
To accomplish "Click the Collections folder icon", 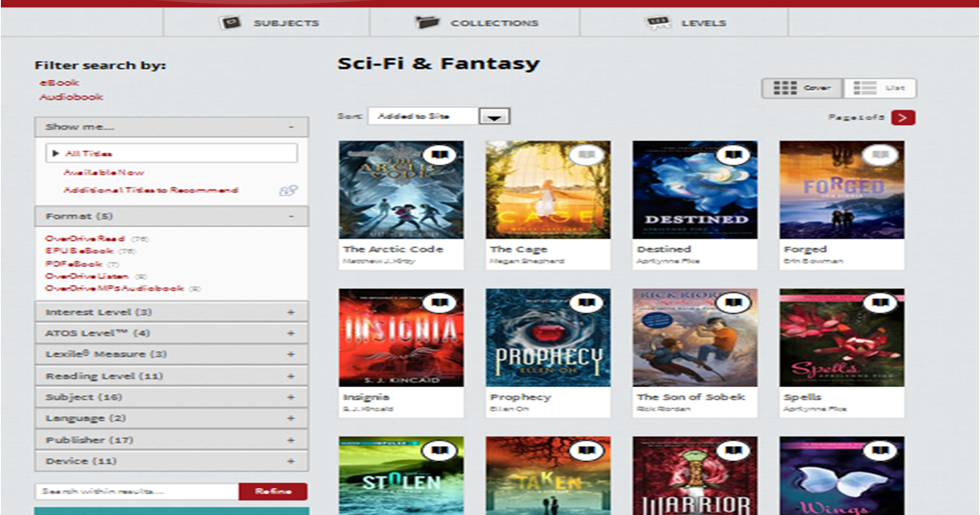I will (427, 23).
